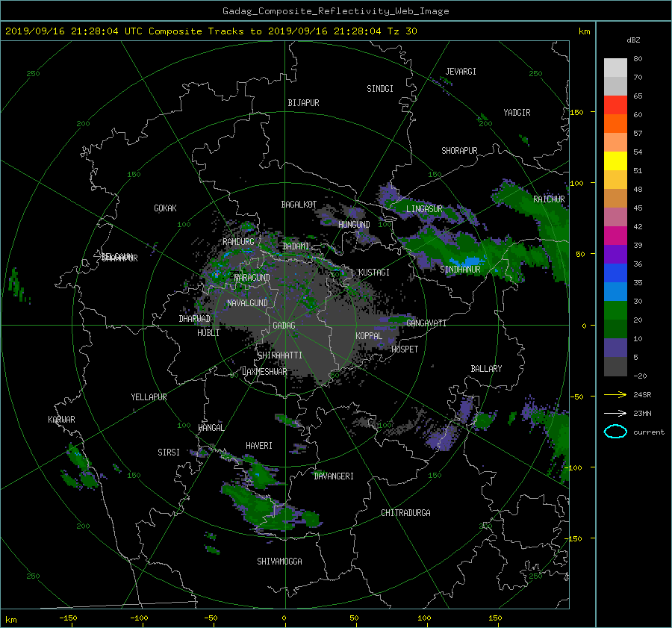Click the HANGAL label

tap(211, 428)
